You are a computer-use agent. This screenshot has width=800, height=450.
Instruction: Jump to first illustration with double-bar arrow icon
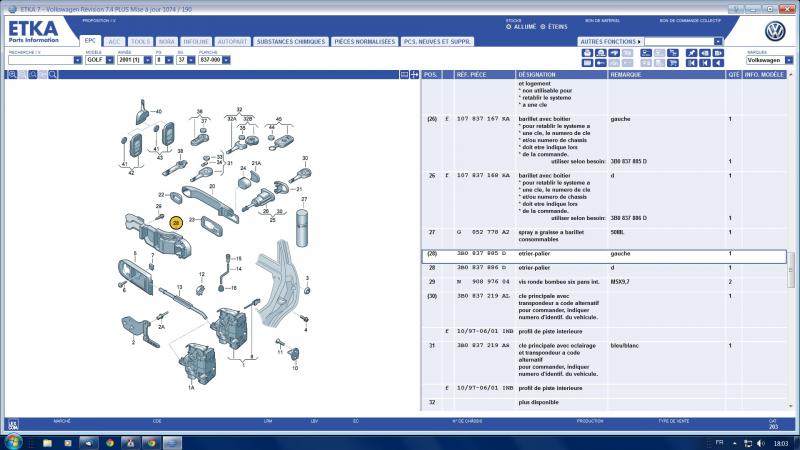(691, 63)
